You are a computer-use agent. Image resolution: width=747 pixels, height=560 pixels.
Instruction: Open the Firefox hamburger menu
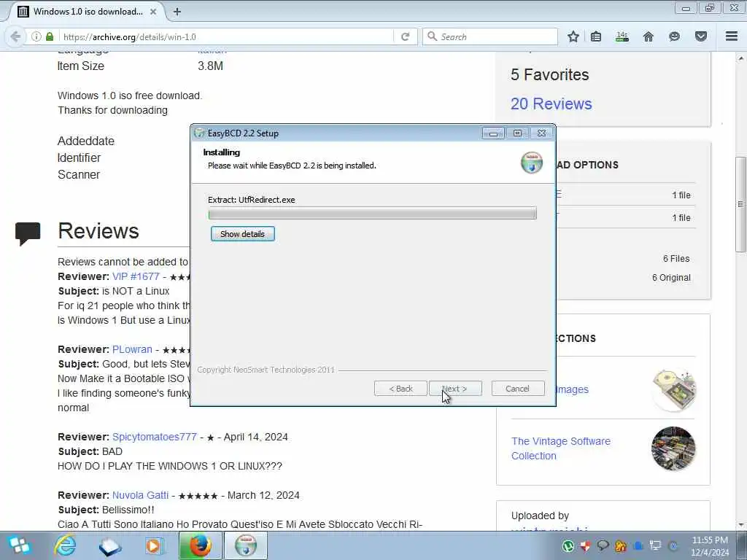pos(732,36)
